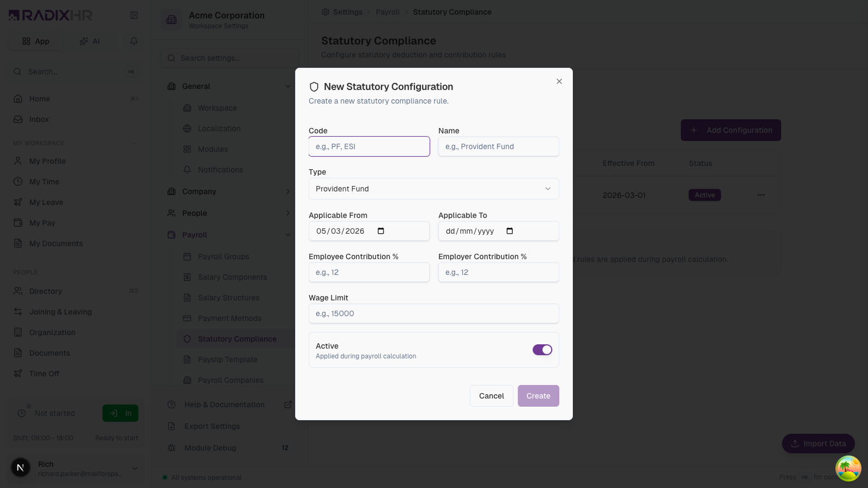868x488 pixels.
Task: Open Payroll Companies
Action: pyautogui.click(x=236, y=380)
